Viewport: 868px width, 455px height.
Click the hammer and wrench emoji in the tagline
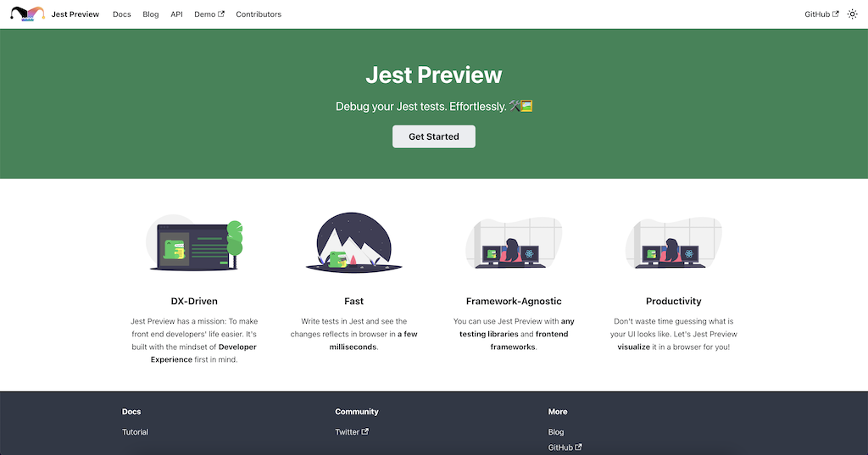click(x=515, y=106)
